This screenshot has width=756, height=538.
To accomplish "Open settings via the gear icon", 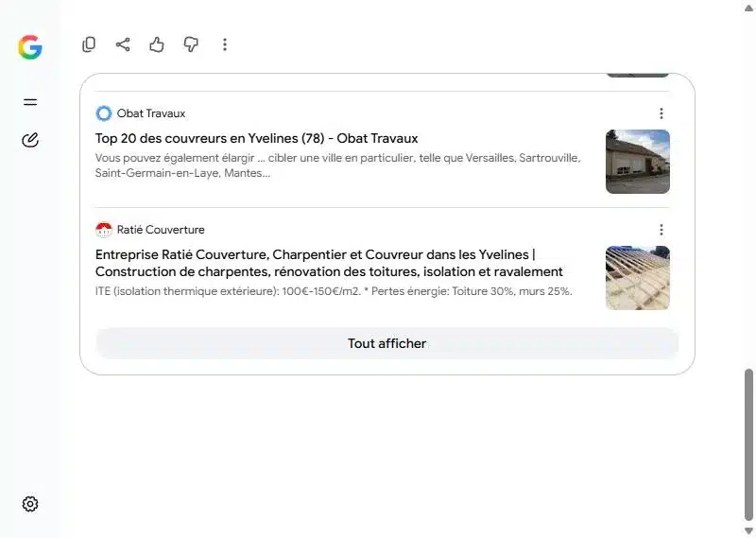I will click(30, 504).
